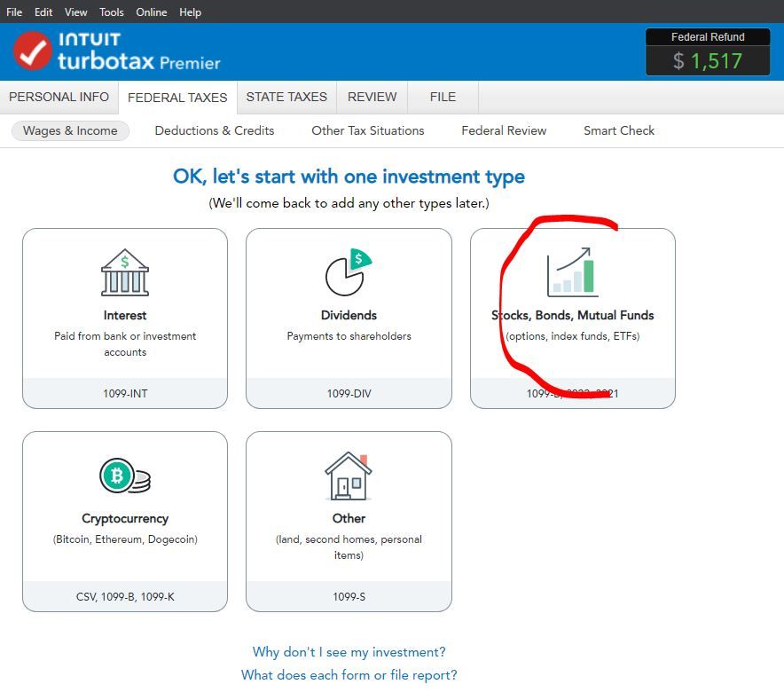Go to the State Taxes tab
Image resolution: width=784 pixels, height=692 pixels.
[x=286, y=97]
